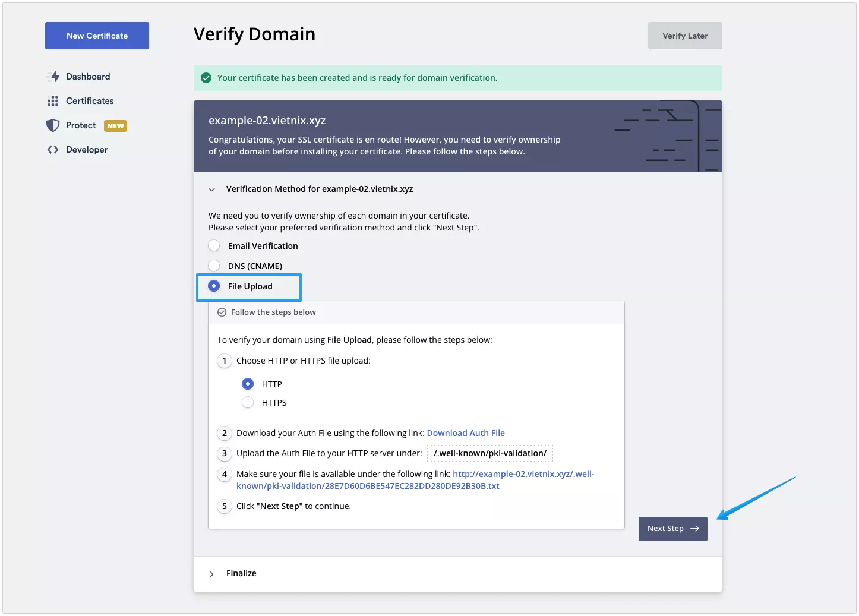
Task: Open the Certificates sidebar entry
Action: pos(89,101)
